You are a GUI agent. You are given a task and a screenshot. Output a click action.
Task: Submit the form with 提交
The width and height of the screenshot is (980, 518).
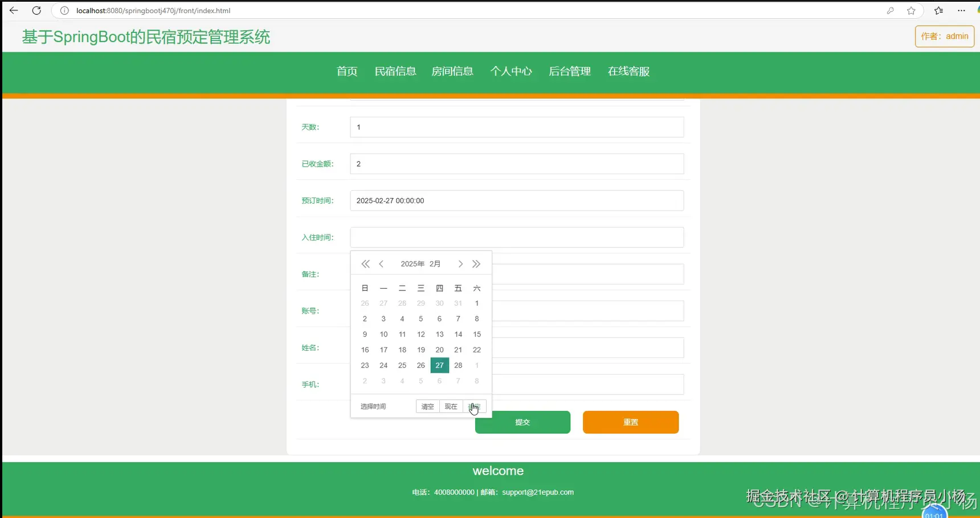pos(522,422)
